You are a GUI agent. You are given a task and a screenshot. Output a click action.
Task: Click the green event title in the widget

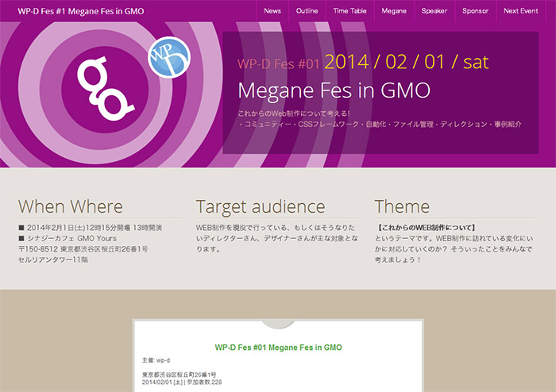(278, 348)
